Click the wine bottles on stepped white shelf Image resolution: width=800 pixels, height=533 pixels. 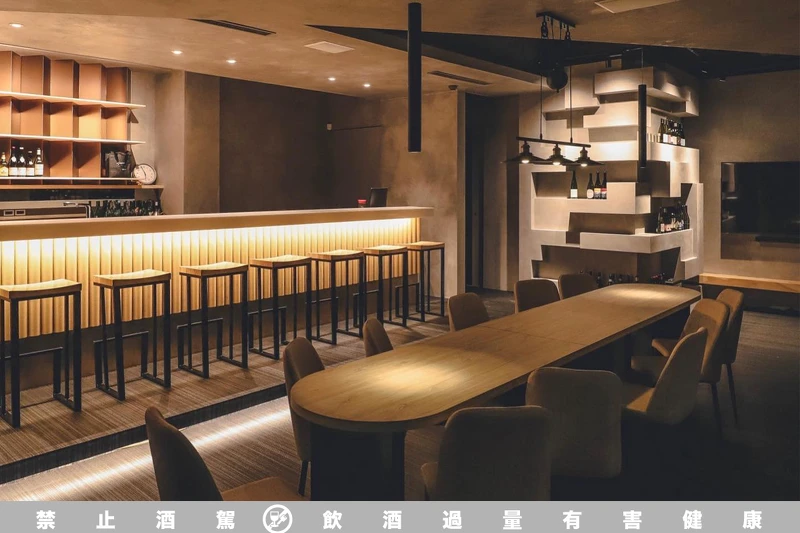[589, 186]
